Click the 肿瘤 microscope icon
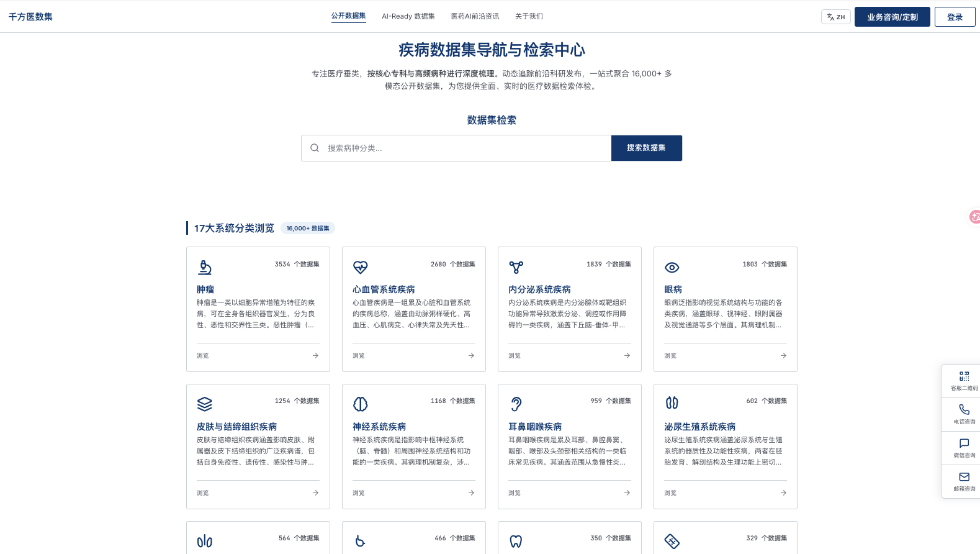 point(205,267)
